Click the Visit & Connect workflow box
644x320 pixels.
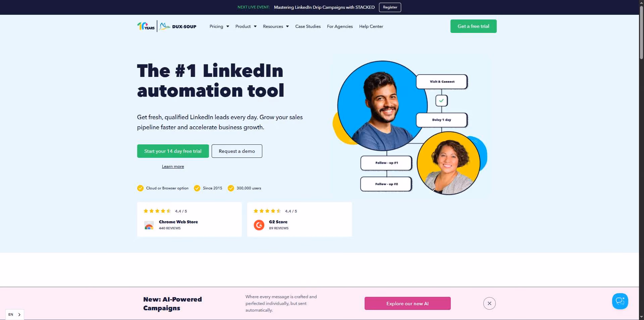[442, 82]
